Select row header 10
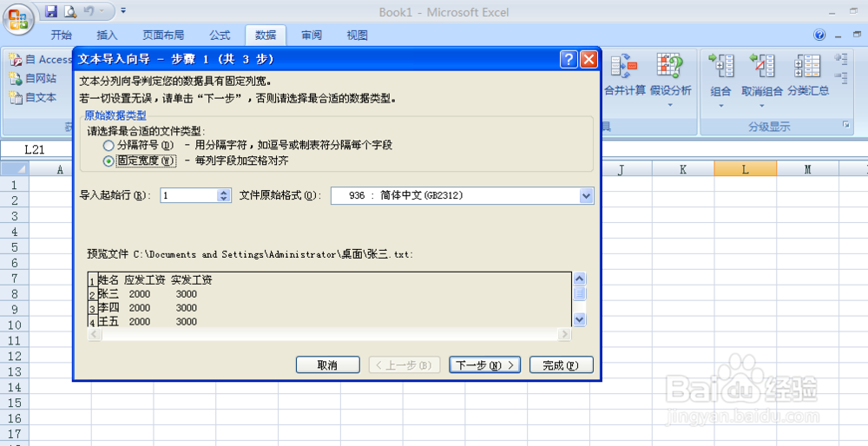 (15, 325)
